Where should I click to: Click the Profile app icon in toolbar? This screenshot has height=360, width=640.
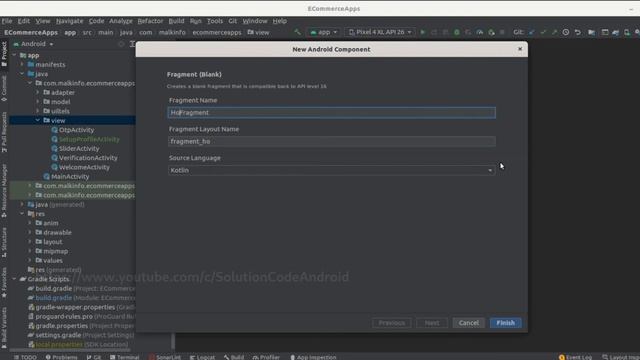(x=480, y=32)
